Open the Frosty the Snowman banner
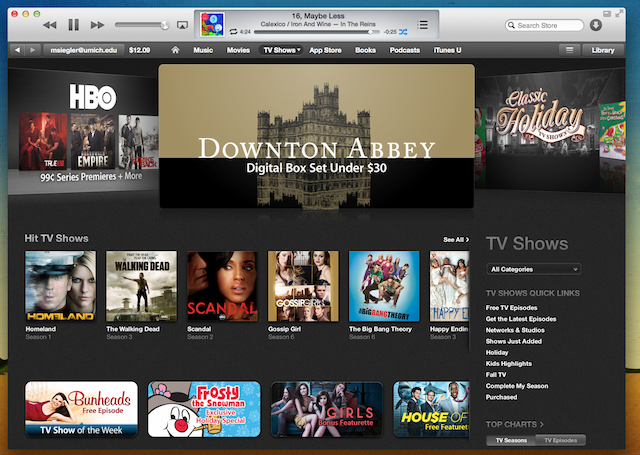The image size is (640, 455). [x=204, y=409]
